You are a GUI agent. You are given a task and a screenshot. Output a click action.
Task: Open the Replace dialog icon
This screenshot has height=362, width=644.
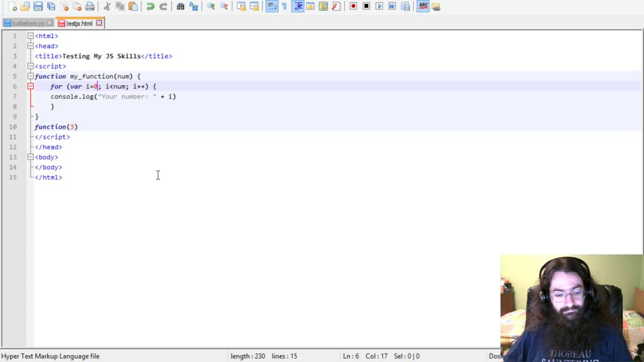pos(193,7)
